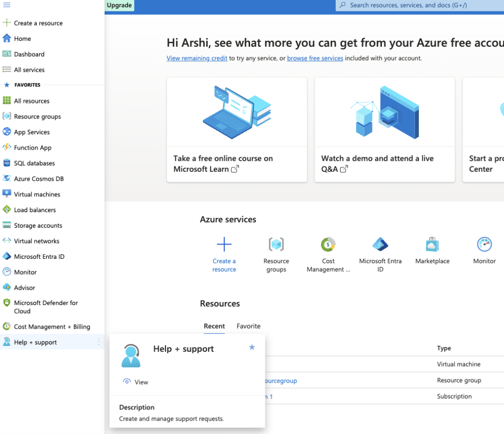Click Create a resource tile in Azure services

(224, 255)
